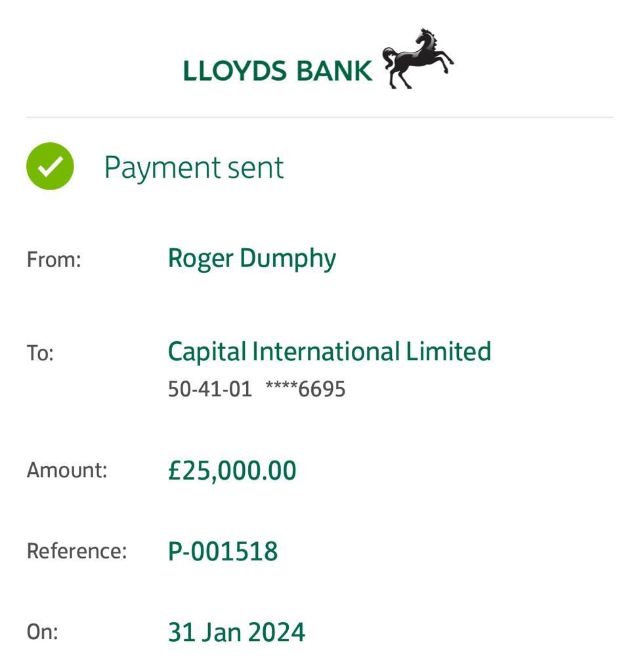Click the word BANK in the header
Viewport: 640px width, 672px height.
pos(334,70)
